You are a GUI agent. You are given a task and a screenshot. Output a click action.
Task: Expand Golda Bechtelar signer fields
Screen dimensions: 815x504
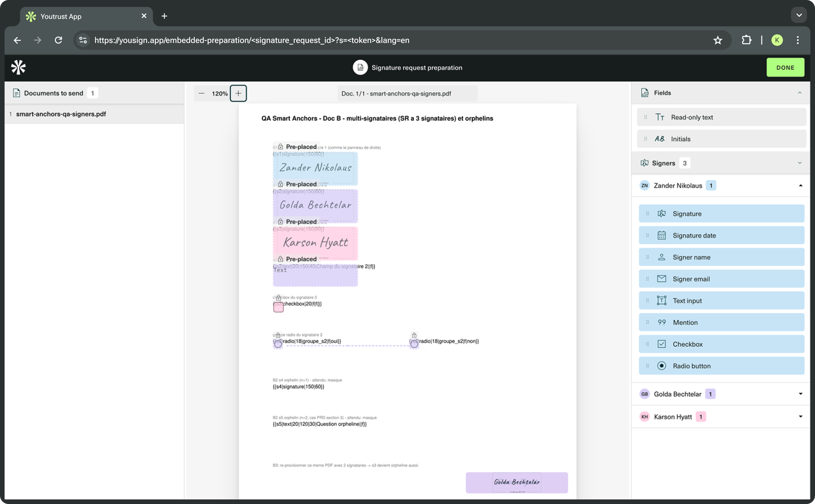[x=800, y=394]
